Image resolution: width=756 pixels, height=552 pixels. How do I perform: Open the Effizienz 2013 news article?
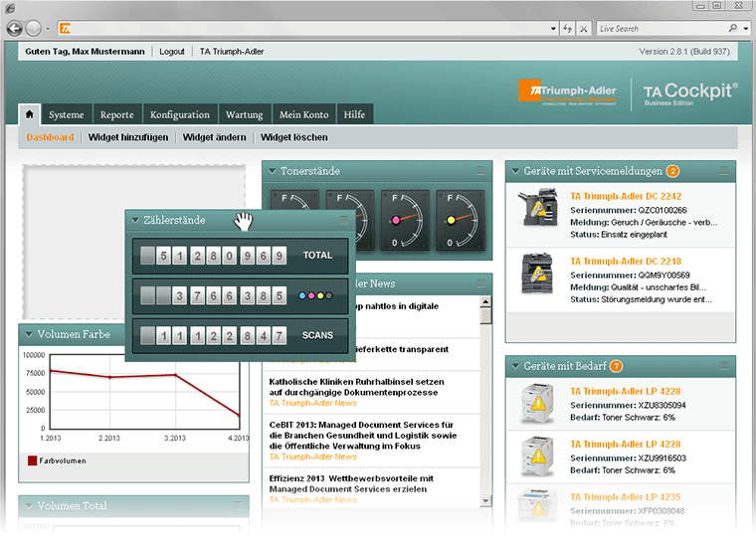tap(351, 483)
